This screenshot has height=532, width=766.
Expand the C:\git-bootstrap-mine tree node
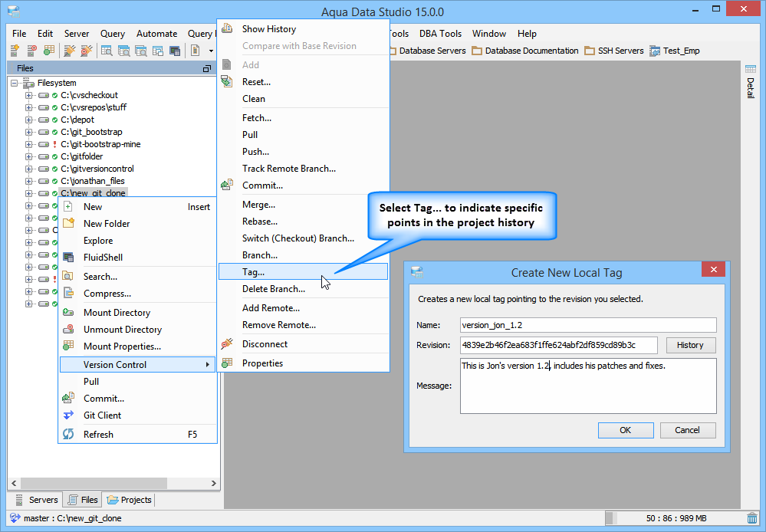[29, 144]
